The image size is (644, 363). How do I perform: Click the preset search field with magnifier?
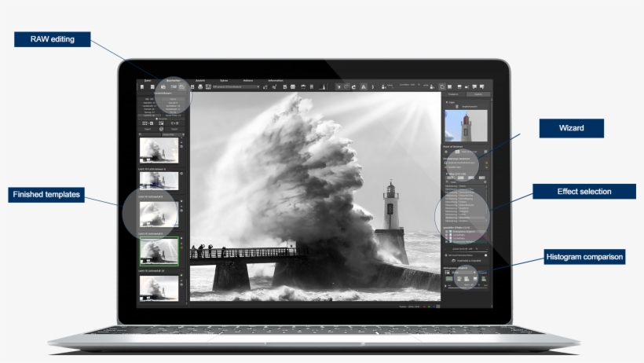point(149,134)
